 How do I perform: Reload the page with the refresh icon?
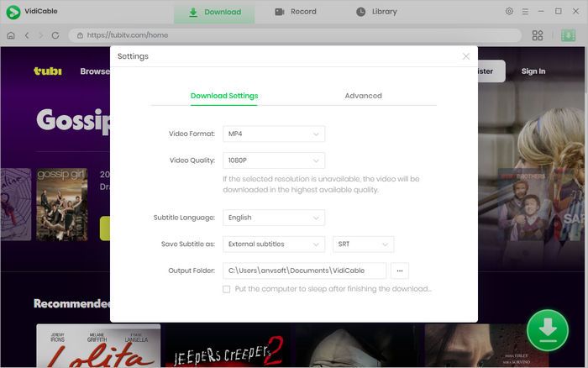point(55,35)
